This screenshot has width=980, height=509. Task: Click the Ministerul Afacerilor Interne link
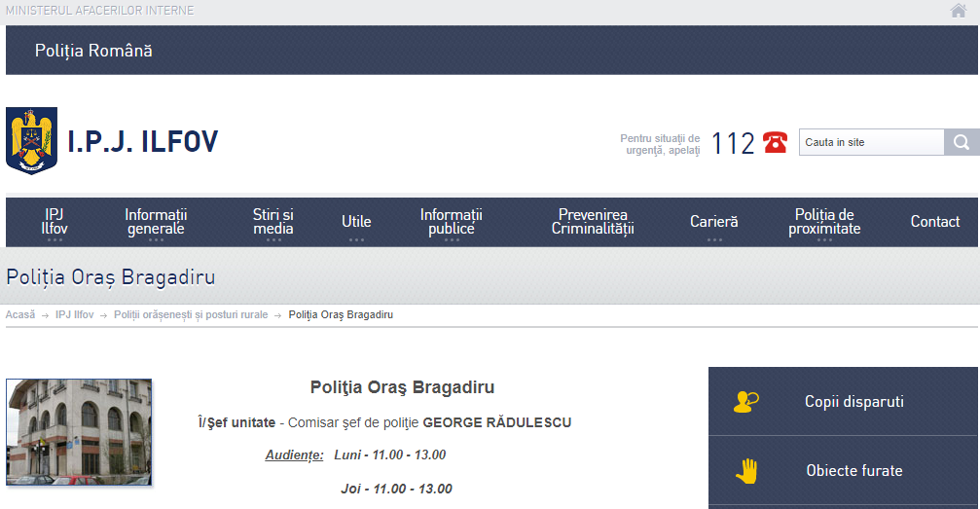click(100, 11)
